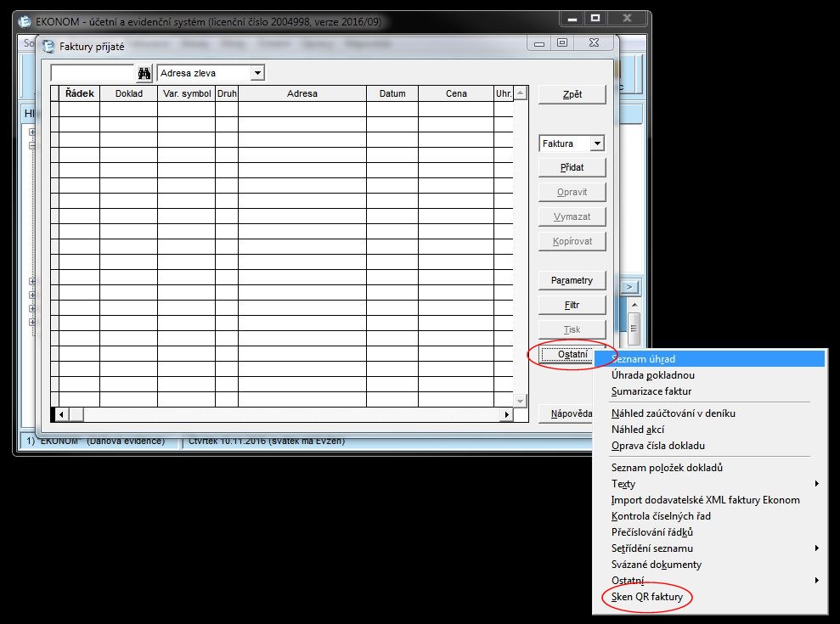Click the horizontal scroll right arrow
Screen dimensions: 840x624
506,414
